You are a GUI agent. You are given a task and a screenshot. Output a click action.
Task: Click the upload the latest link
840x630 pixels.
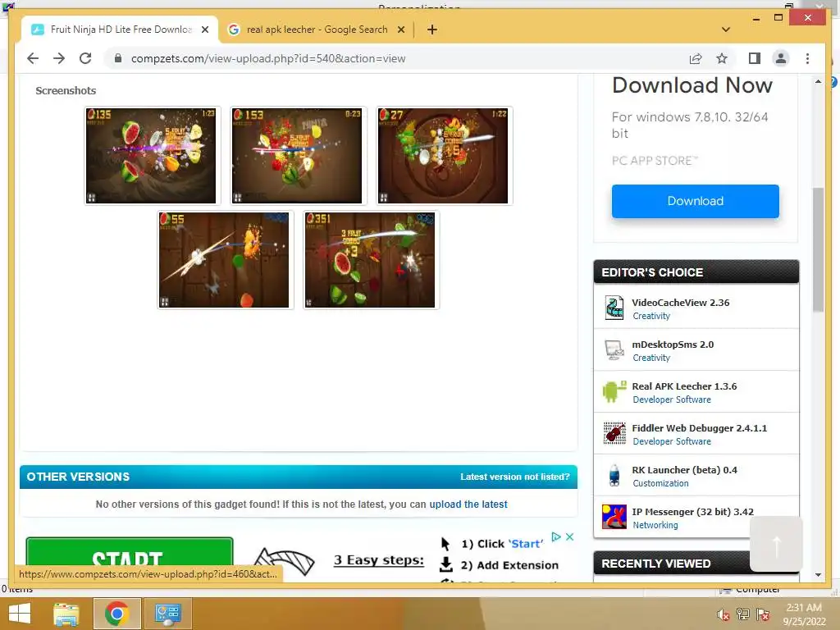tap(468, 504)
